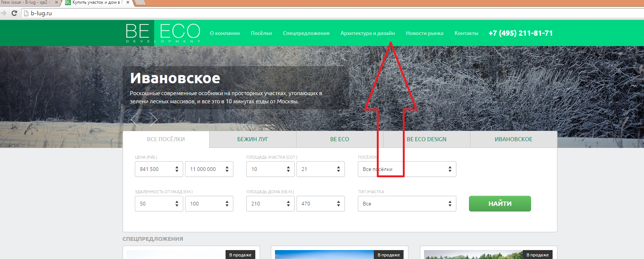The image size is (644, 259).
Task: Show the previous slide with left arrow
Action: [x=135, y=119]
